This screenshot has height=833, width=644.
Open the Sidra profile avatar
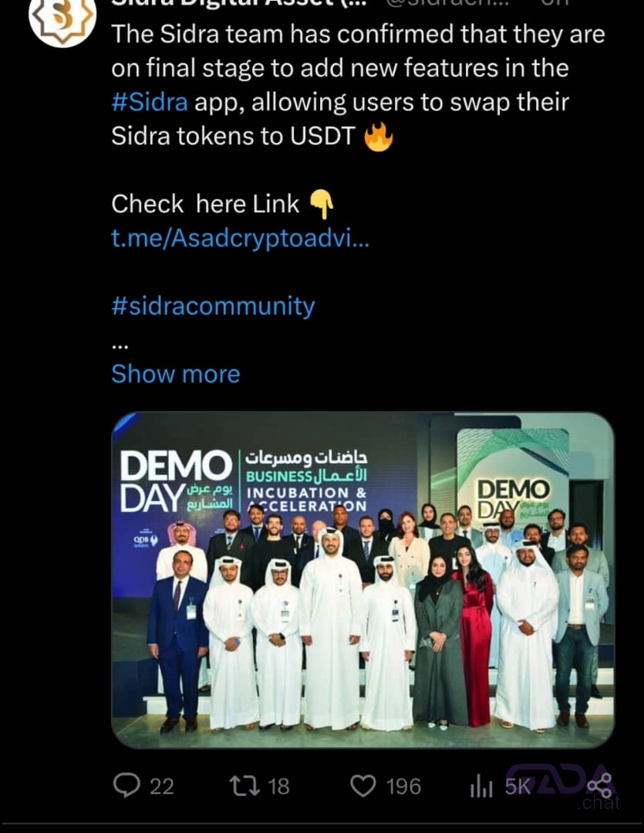pos(62,22)
